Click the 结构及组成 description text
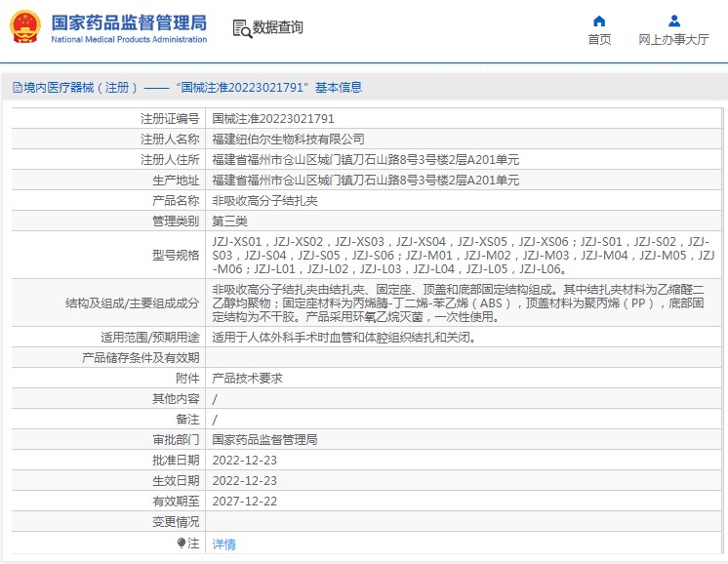The width and height of the screenshot is (728, 564). (459, 303)
